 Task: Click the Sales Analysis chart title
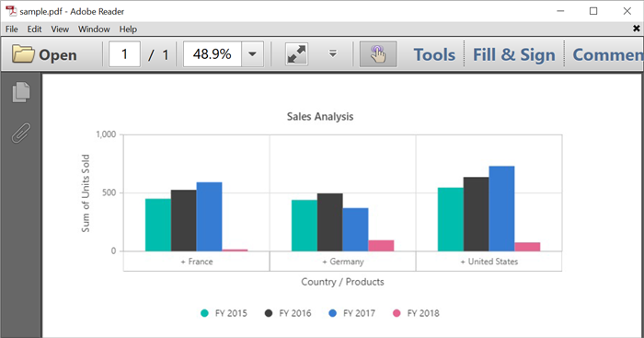tap(320, 117)
